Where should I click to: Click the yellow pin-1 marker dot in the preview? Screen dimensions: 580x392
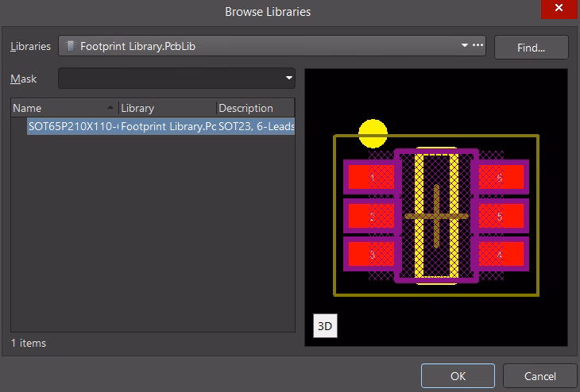pyautogui.click(x=373, y=133)
